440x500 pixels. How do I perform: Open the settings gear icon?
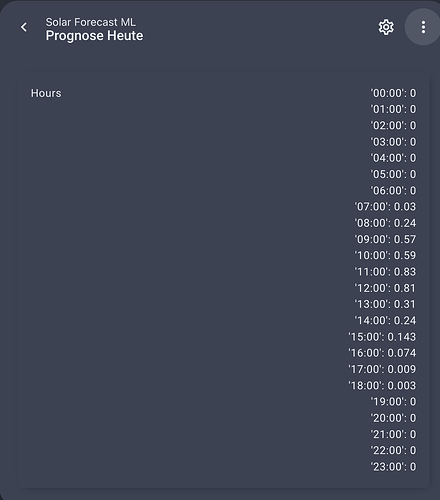coord(386,27)
